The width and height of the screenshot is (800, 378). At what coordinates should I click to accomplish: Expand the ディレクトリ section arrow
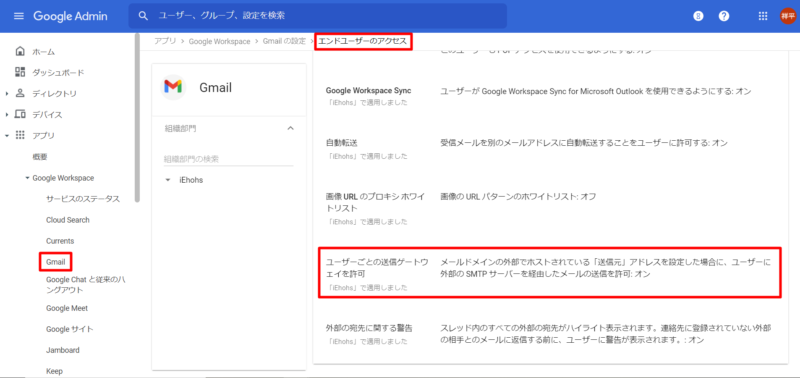click(x=7, y=94)
